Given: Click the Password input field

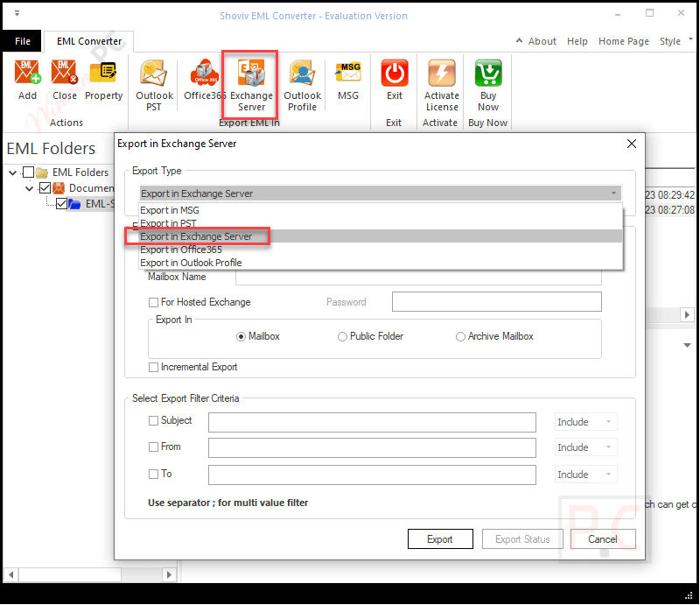Looking at the screenshot, I should tap(496, 302).
